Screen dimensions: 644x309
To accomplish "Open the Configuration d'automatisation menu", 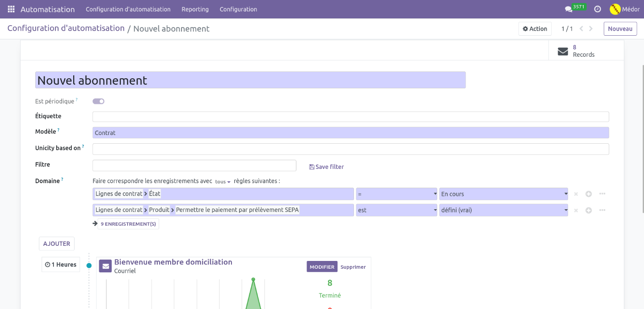I will coord(128,9).
